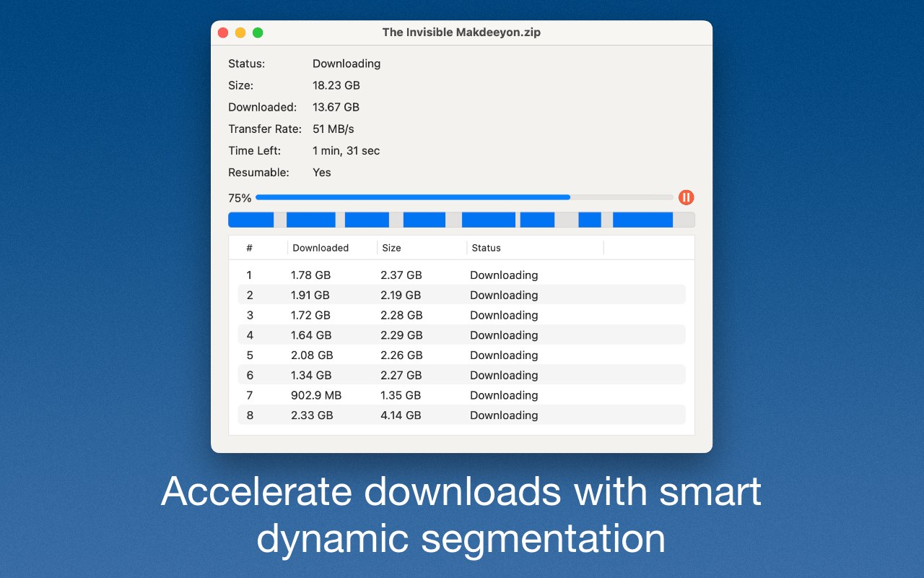The height and width of the screenshot is (578, 924).
Task: Click the 75% percentage label
Action: 240,198
